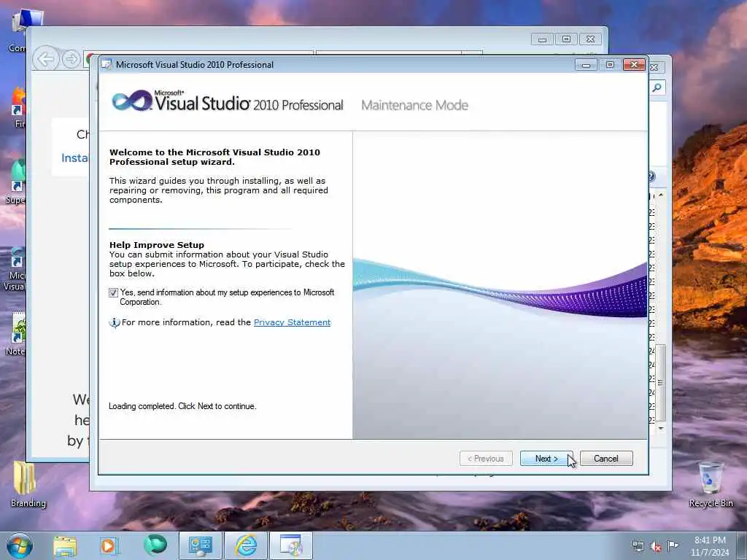The height and width of the screenshot is (560, 747).
Task: Click the forward arrow in background browser window
Action: [x=71, y=59]
